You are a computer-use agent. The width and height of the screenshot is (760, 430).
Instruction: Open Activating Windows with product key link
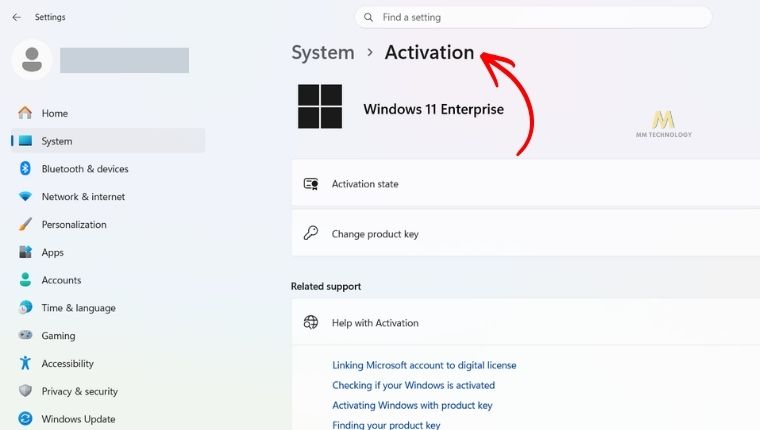pyautogui.click(x=412, y=405)
